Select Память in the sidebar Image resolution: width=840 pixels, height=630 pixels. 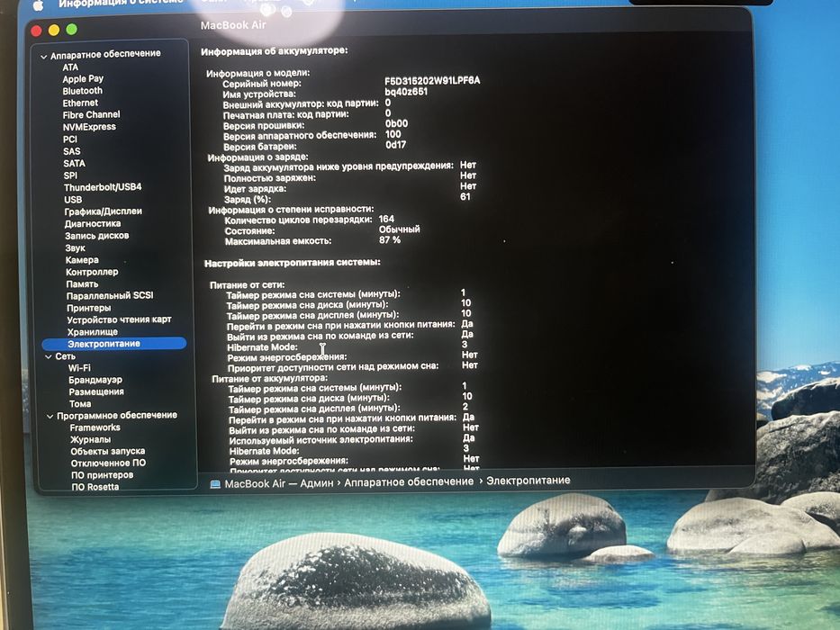coord(83,283)
